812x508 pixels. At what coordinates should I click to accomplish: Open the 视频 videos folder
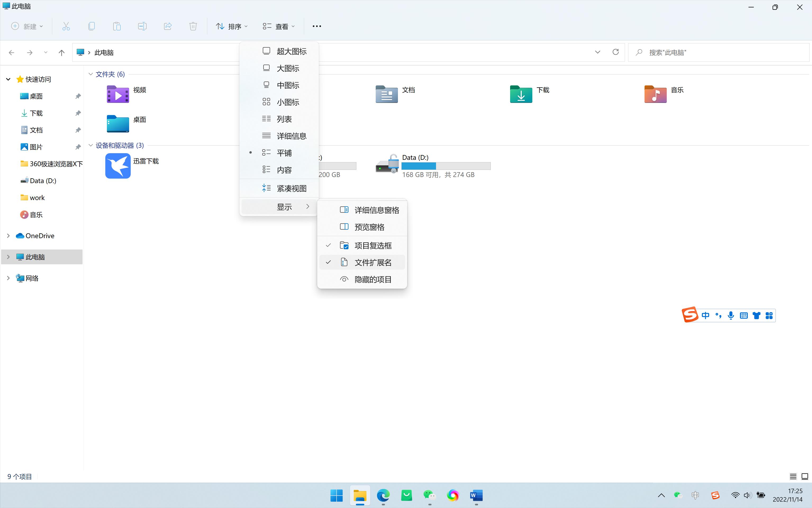click(x=118, y=94)
